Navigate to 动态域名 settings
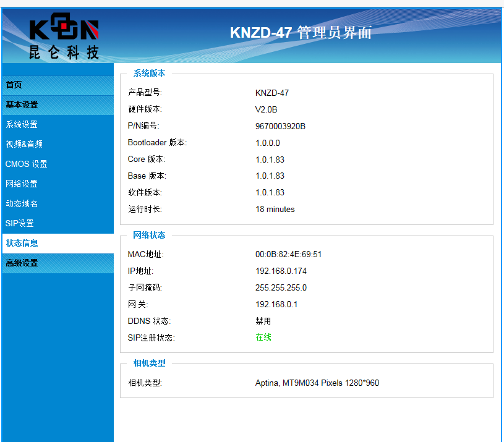504x442 pixels. 22,203
